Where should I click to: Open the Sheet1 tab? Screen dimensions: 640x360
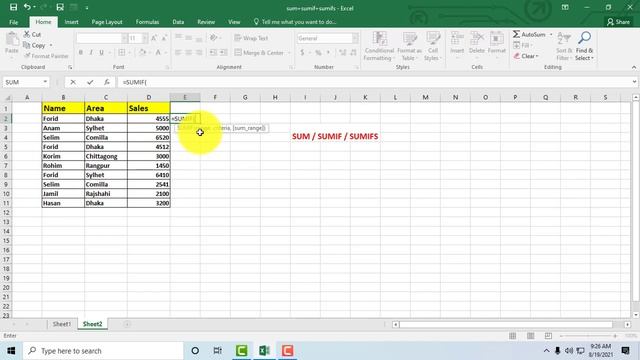point(62,324)
